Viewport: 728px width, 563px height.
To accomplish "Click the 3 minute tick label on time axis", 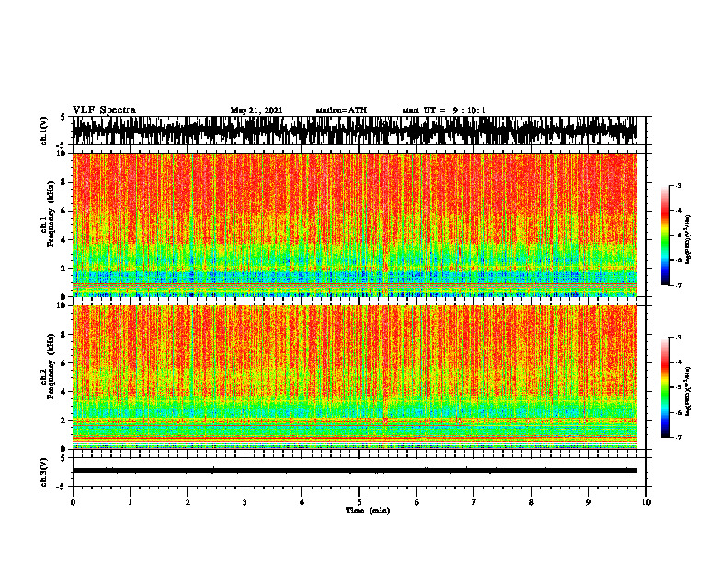I will click(245, 502).
